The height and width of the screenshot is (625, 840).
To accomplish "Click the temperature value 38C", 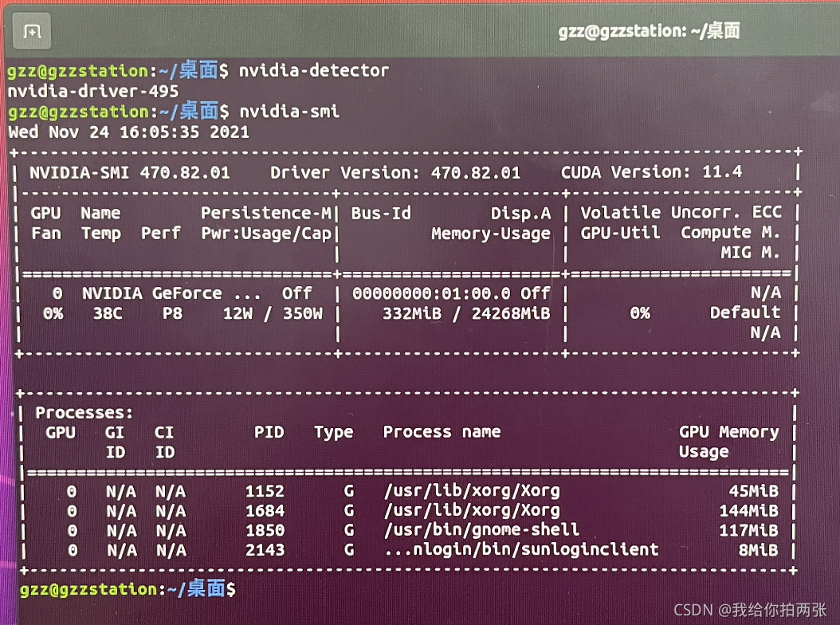I will pyautogui.click(x=108, y=313).
